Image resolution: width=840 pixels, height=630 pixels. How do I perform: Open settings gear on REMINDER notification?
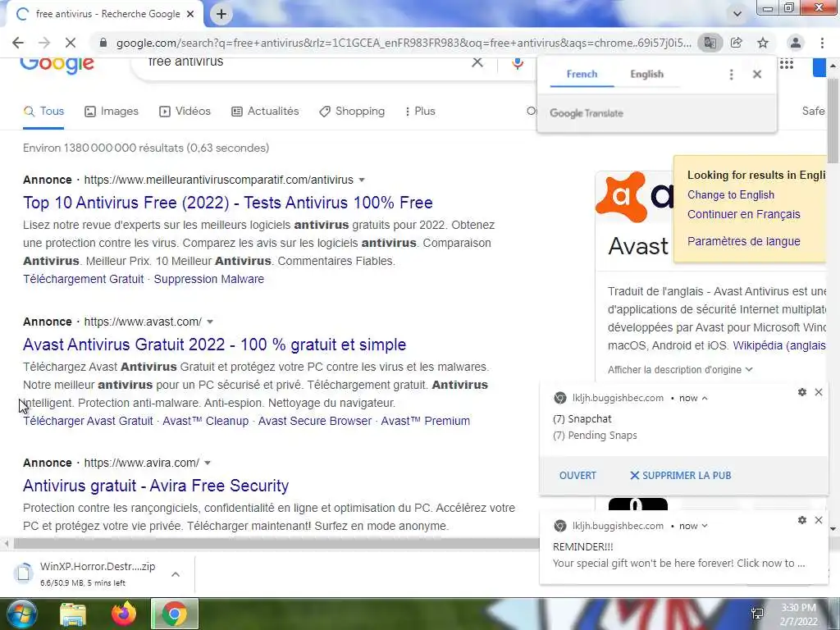[x=802, y=520]
